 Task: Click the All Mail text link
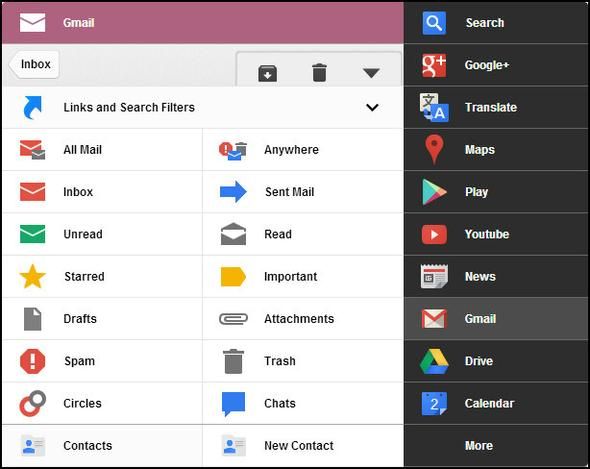(82, 149)
